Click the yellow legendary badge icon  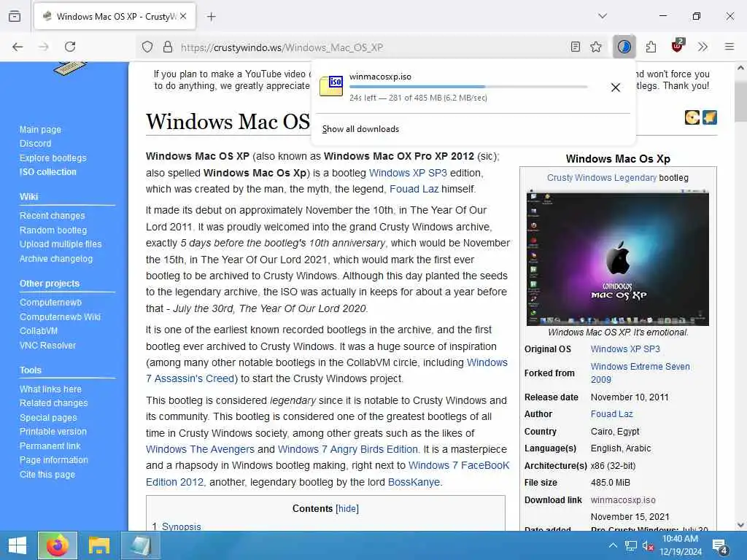click(692, 117)
